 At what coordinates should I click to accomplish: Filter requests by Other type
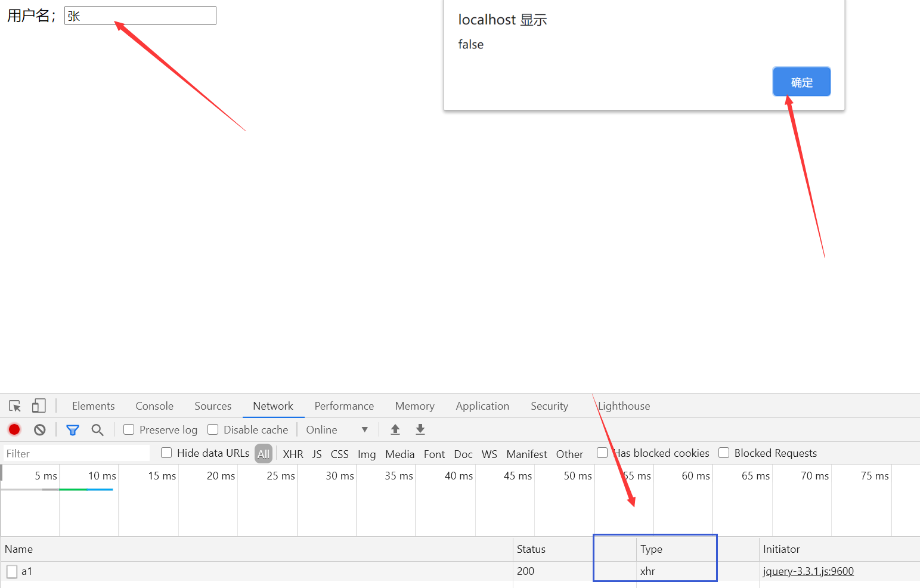569,454
